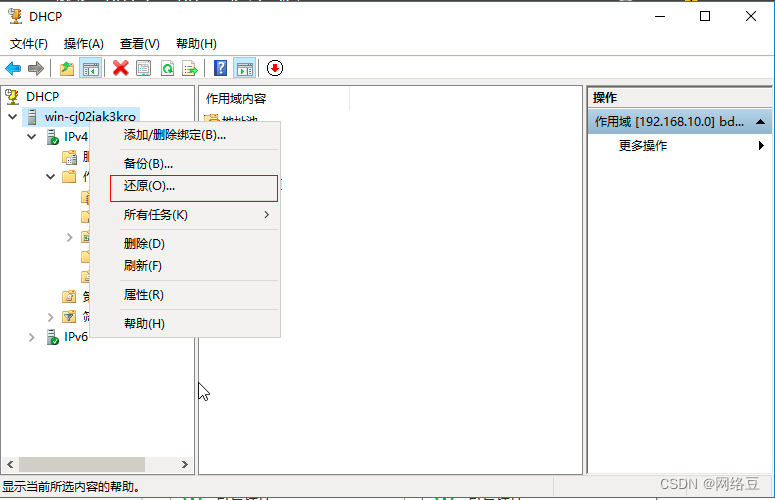This screenshot has height=500, width=775.
Task: Click the tree pane horizontal scrollbar thumb
Action: coord(82,464)
